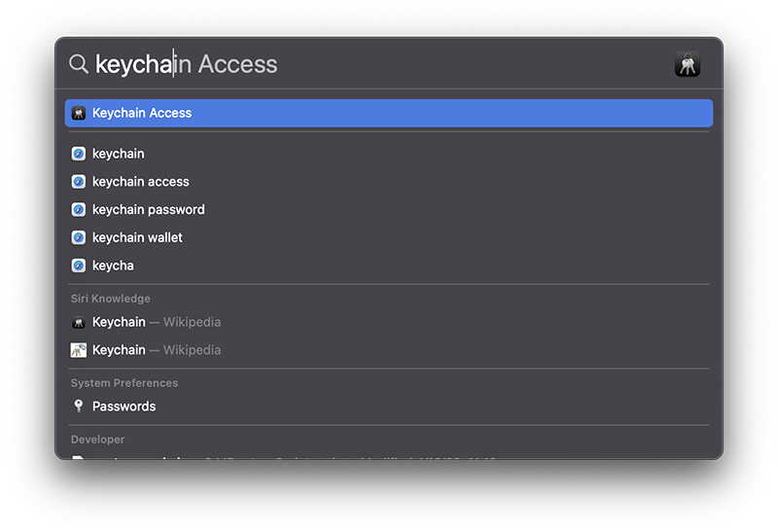
Task: Select the 'keychain' Safari suggestion
Action: 389,154
